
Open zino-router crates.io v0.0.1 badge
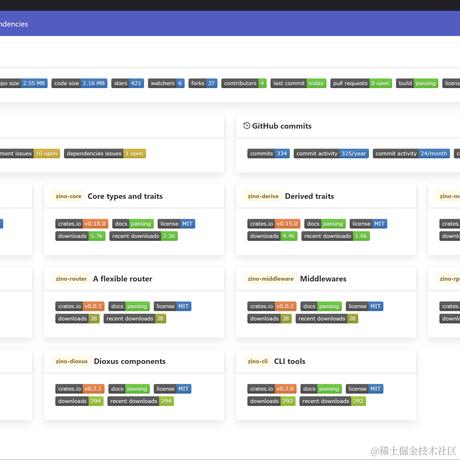pyautogui.click(x=80, y=306)
